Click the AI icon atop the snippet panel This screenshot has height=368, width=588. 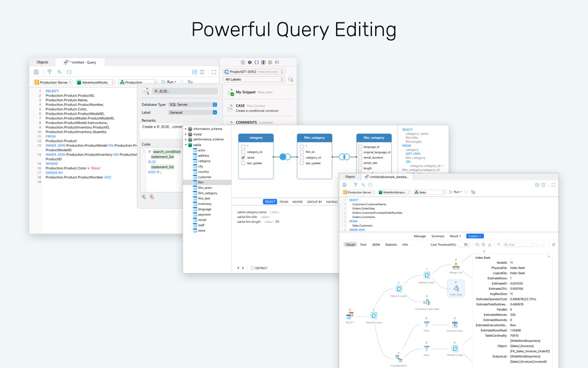(x=277, y=63)
